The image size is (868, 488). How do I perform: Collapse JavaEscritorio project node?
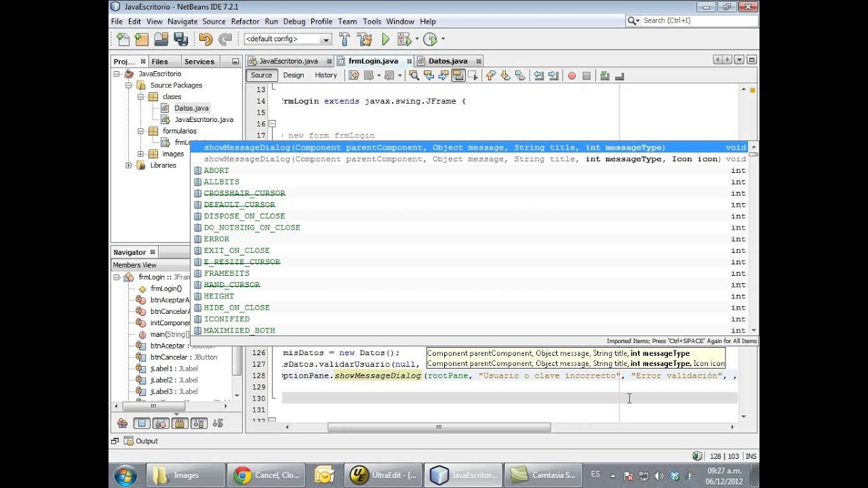pyautogui.click(x=117, y=74)
